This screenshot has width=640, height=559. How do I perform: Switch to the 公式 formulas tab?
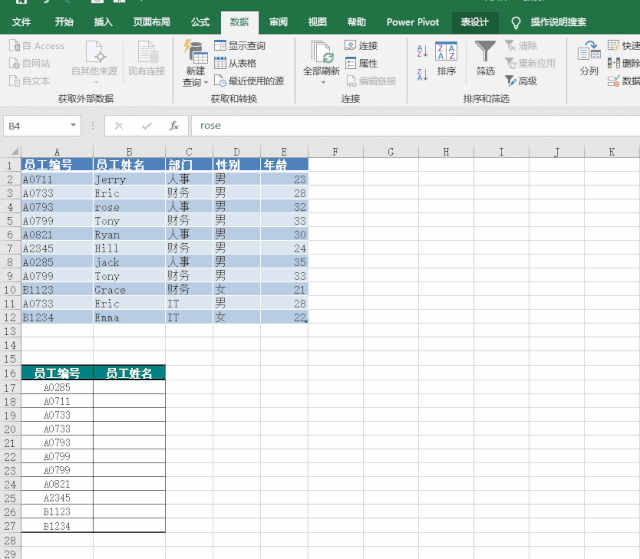[200, 22]
